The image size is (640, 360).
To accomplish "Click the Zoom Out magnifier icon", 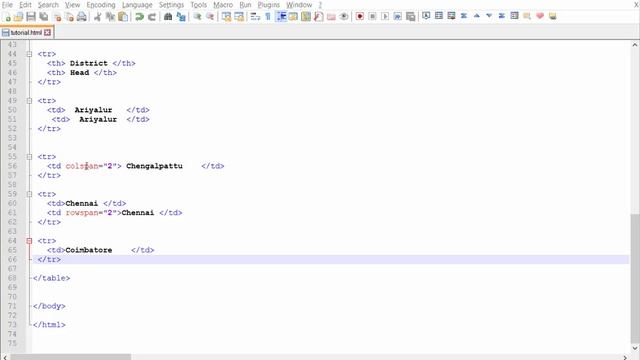I will click(210, 17).
